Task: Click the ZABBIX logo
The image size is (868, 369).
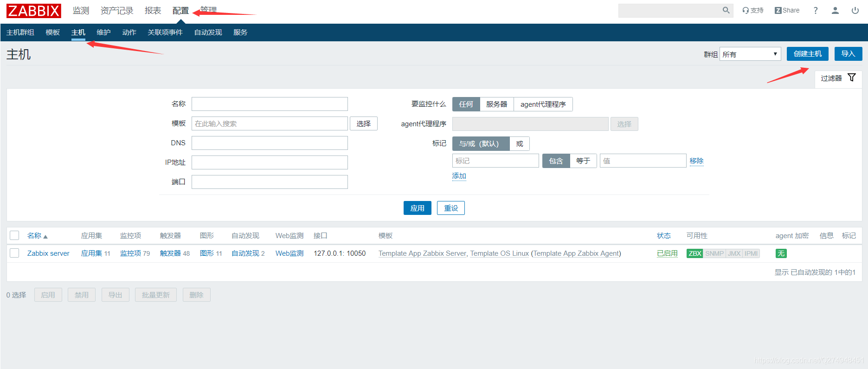Action: (34, 11)
